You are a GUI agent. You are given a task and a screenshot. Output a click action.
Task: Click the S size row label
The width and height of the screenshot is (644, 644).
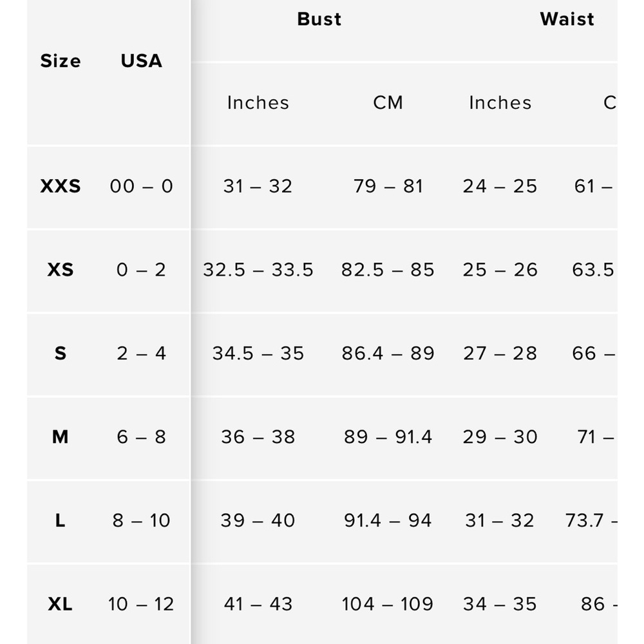click(61, 354)
